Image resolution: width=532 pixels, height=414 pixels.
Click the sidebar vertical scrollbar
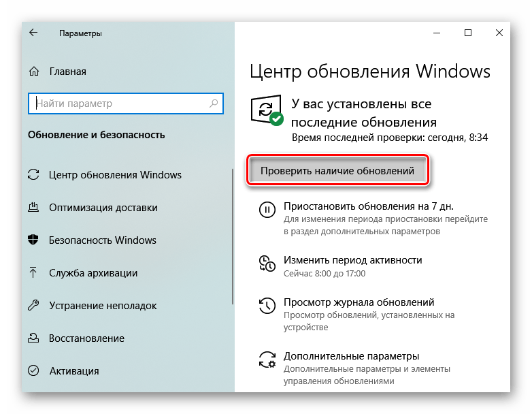(233, 236)
